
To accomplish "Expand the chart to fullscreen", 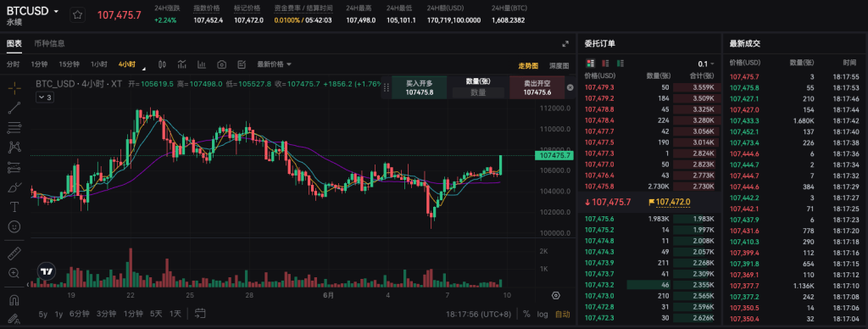I will pos(565,44).
